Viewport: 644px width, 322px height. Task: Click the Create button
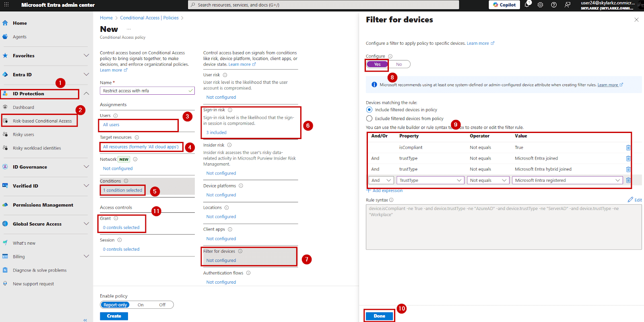pyautogui.click(x=114, y=316)
